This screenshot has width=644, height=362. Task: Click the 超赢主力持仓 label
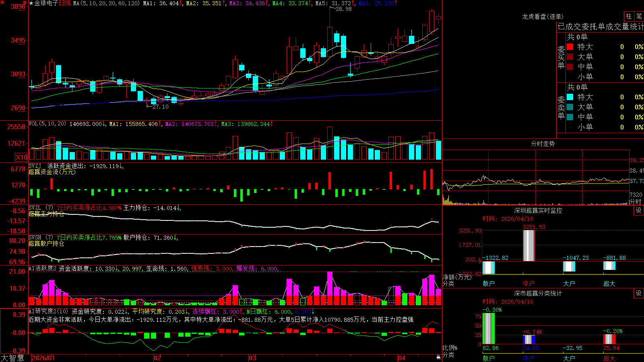[46, 214]
